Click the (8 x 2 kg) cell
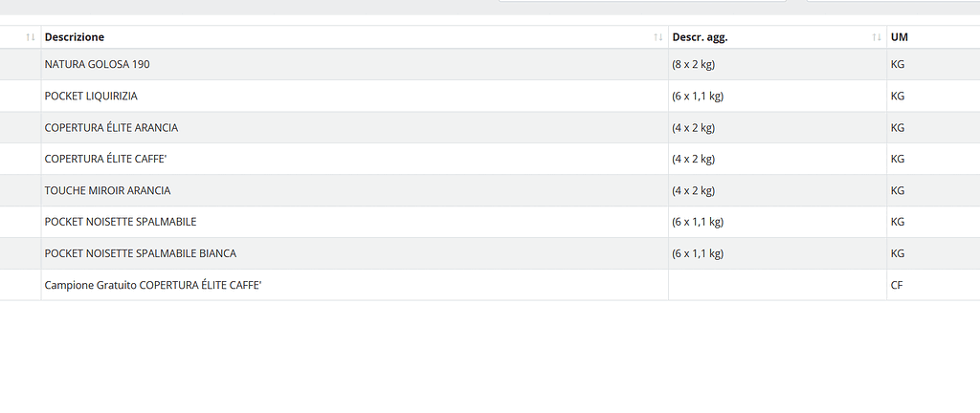This screenshot has width=980, height=413. (x=694, y=65)
